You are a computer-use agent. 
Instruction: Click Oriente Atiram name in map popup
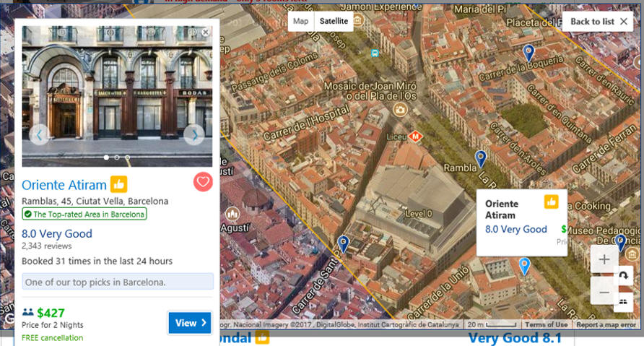coord(502,209)
